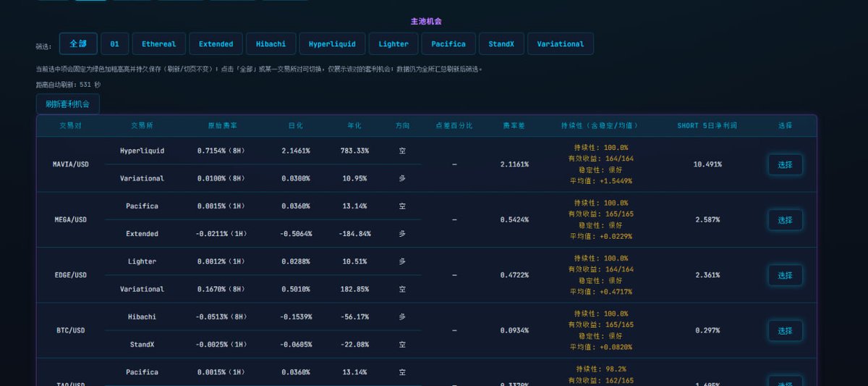Click the 2.587% net profit value
The image size is (868, 386).
(707, 219)
